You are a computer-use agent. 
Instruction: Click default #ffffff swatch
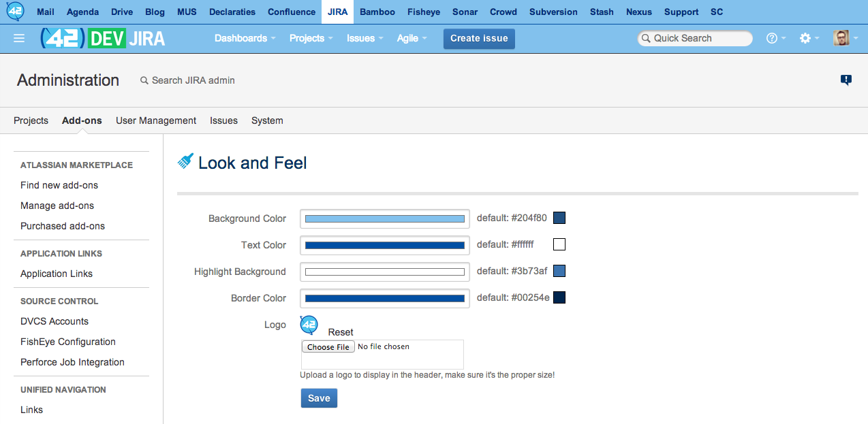click(x=559, y=244)
